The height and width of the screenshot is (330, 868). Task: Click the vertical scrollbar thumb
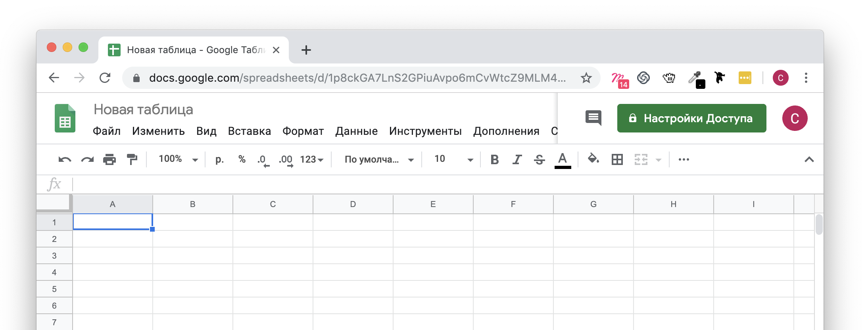[x=819, y=224]
